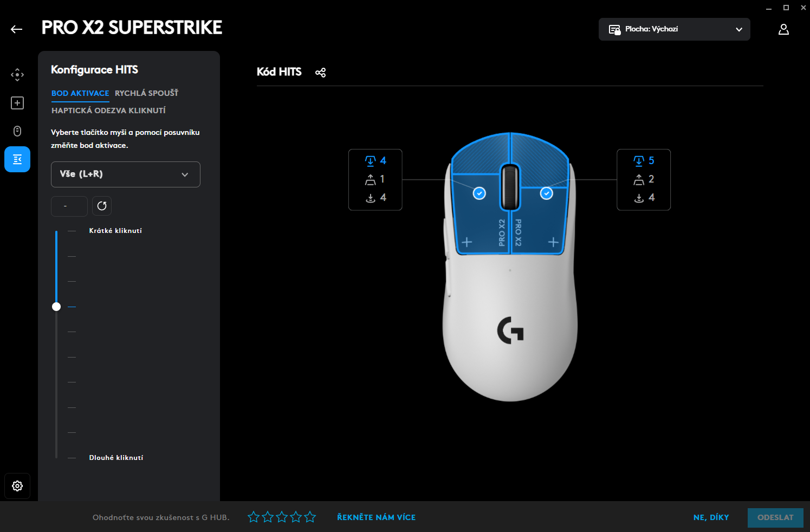Expand the value input field showing a dash
Screen dimensions: 810x532
(69, 206)
